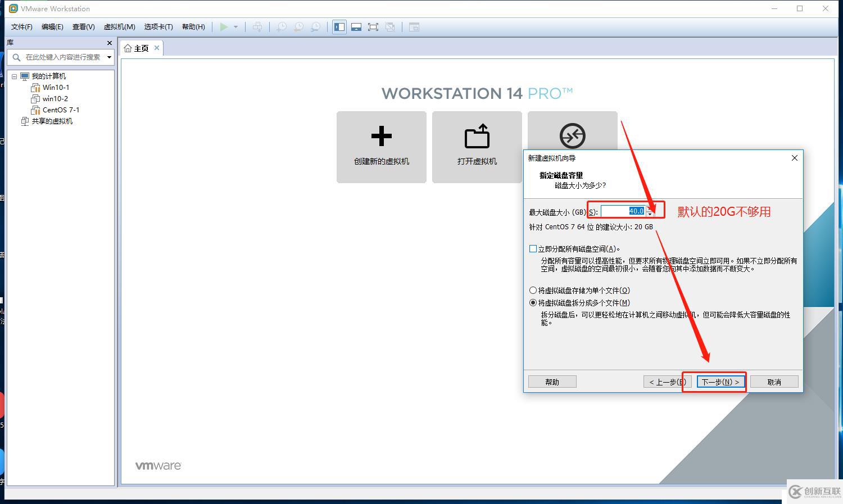
Task: Go back with the 上一步 button
Action: pos(667,382)
